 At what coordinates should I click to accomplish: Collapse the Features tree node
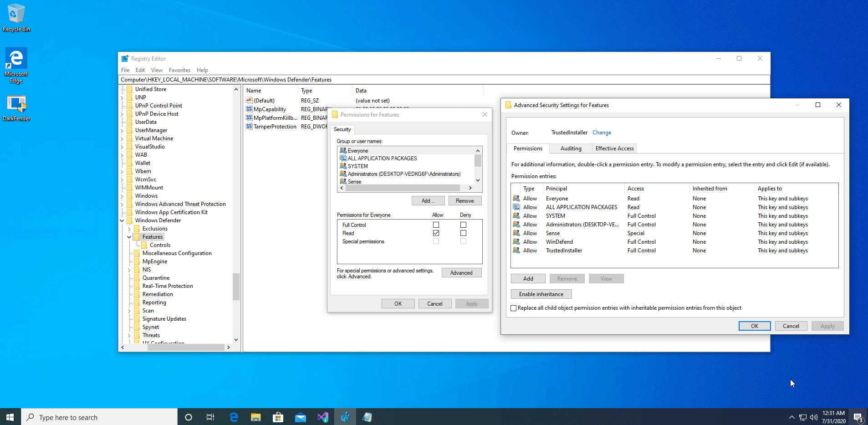click(x=129, y=237)
